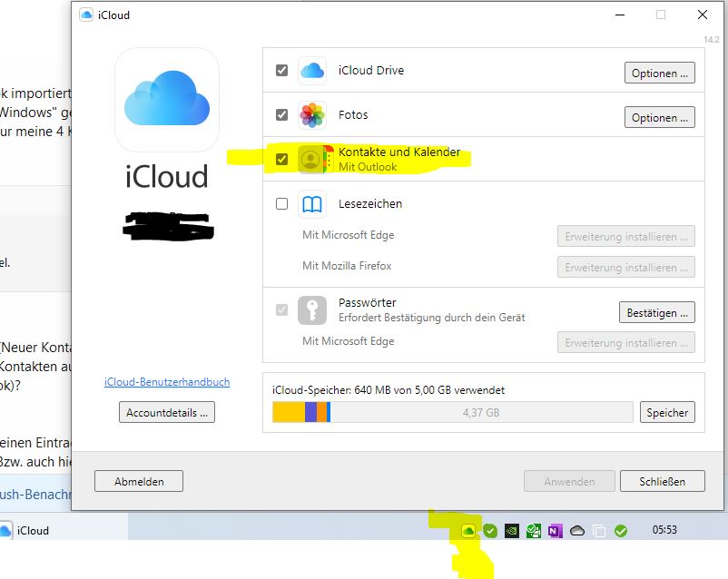Uncheck the Fotos checkbox

(281, 114)
